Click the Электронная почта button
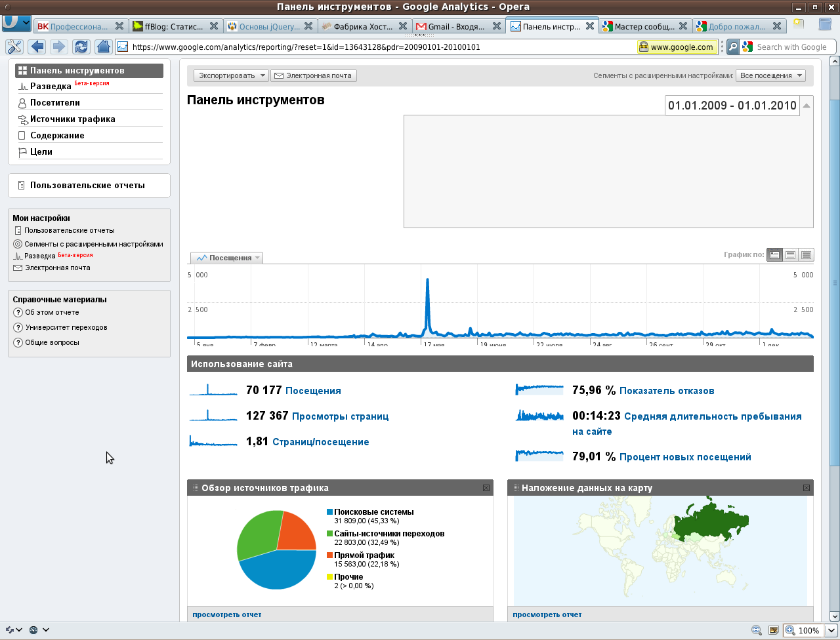Viewport: 840px width, 640px height. [313, 75]
